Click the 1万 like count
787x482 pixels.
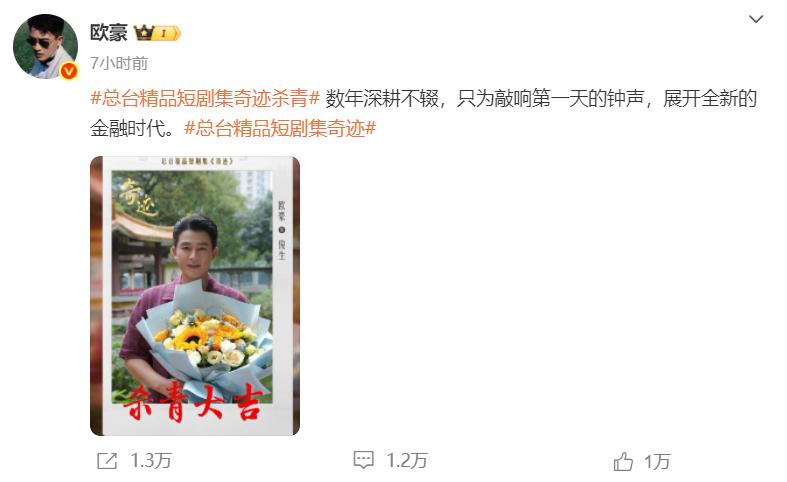(657, 461)
